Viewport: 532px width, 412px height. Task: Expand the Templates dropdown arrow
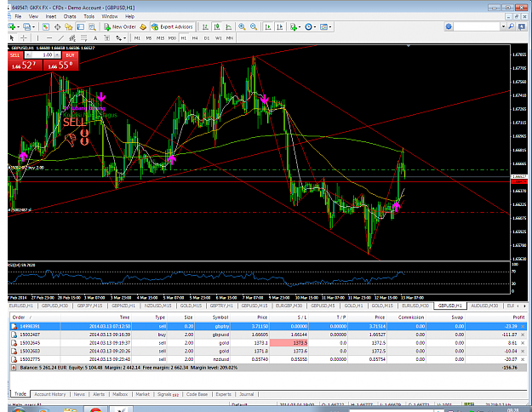point(330,26)
